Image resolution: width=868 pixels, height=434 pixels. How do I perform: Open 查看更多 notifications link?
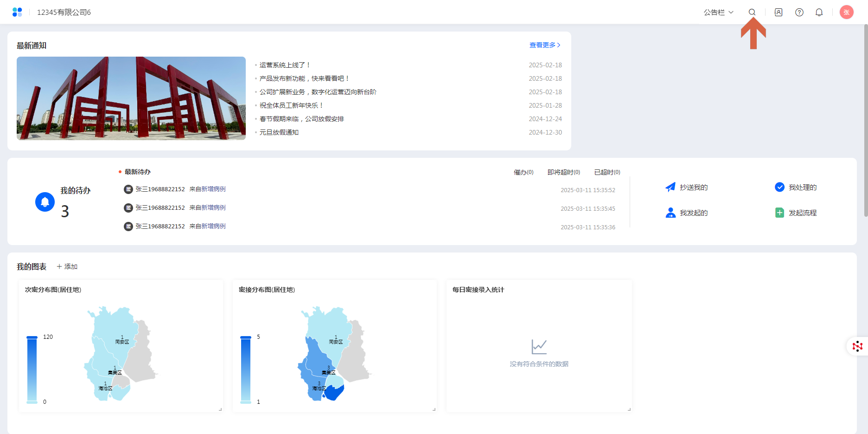[545, 45]
